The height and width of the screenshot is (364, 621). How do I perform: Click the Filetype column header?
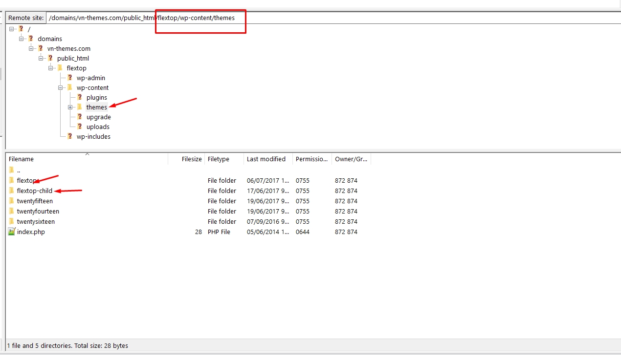coord(218,159)
